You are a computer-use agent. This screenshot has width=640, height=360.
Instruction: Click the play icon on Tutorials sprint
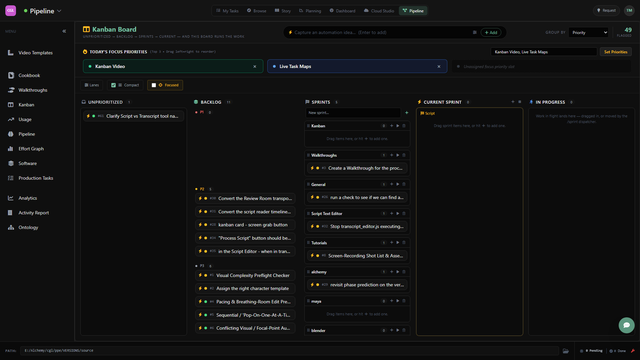pyautogui.click(x=398, y=242)
